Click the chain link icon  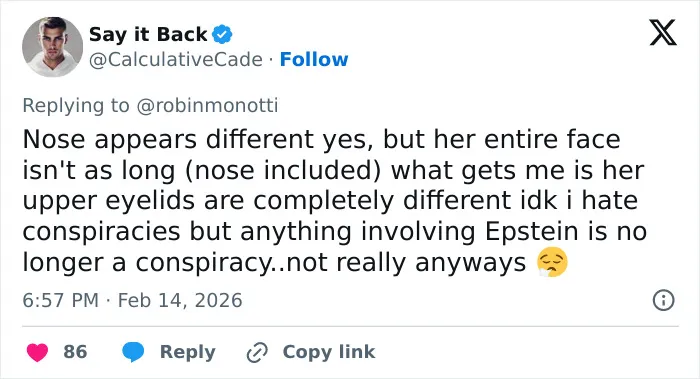point(257,352)
